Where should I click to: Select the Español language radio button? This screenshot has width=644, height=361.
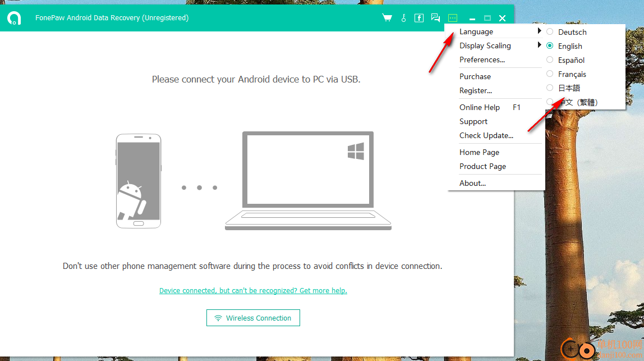pyautogui.click(x=550, y=60)
